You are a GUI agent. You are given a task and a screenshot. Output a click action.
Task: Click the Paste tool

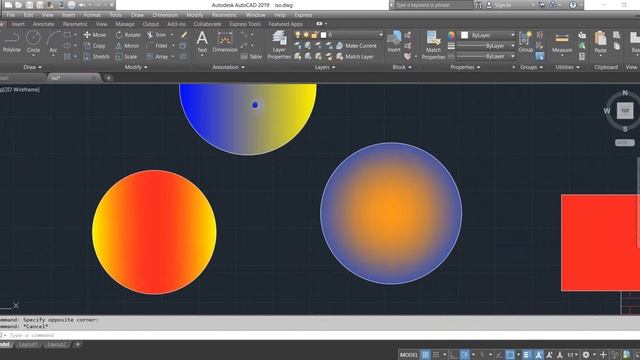pyautogui.click(x=600, y=42)
